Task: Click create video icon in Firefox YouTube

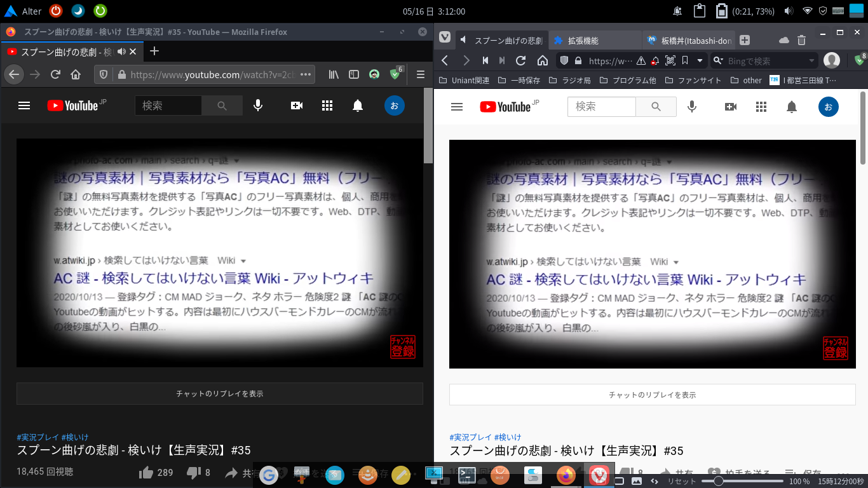Action: (x=297, y=105)
